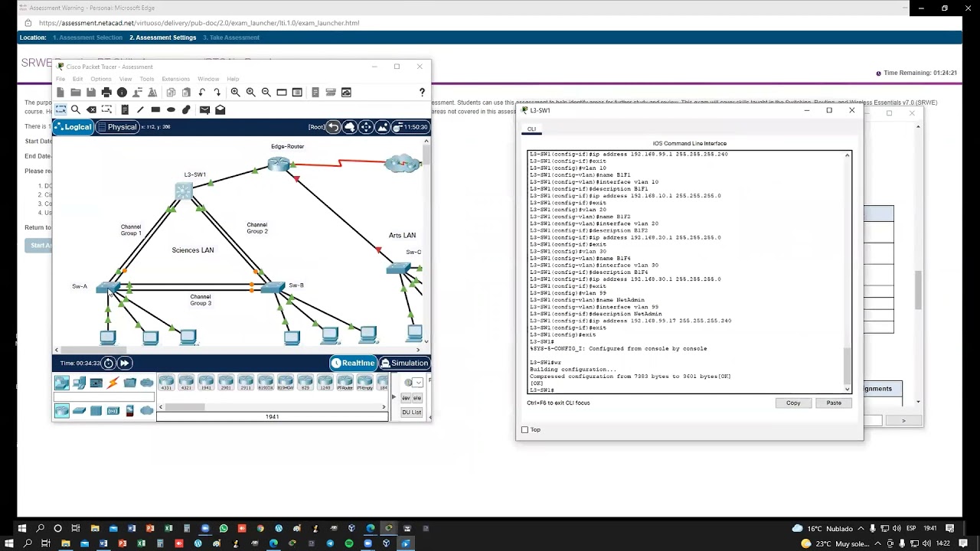Click the Take Assessment breadcrumb link

click(x=231, y=37)
